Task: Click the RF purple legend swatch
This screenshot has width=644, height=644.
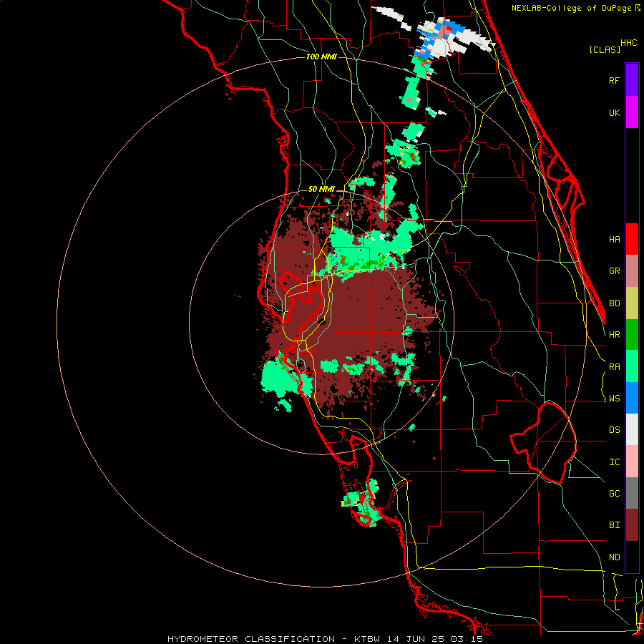Action: 632,80
